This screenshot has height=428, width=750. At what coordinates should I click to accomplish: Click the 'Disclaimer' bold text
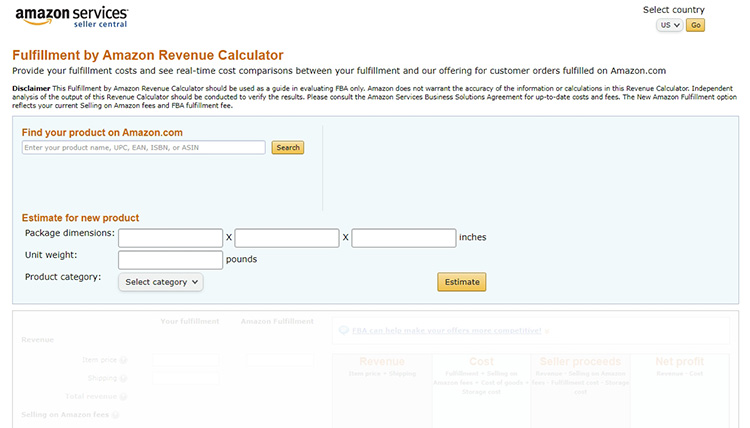coord(31,88)
